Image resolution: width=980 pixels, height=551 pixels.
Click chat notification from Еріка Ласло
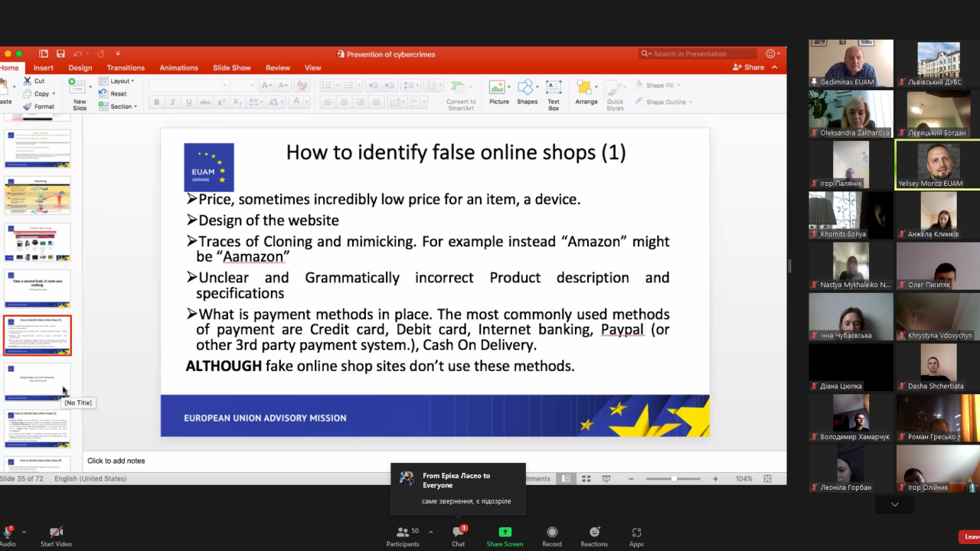458,489
